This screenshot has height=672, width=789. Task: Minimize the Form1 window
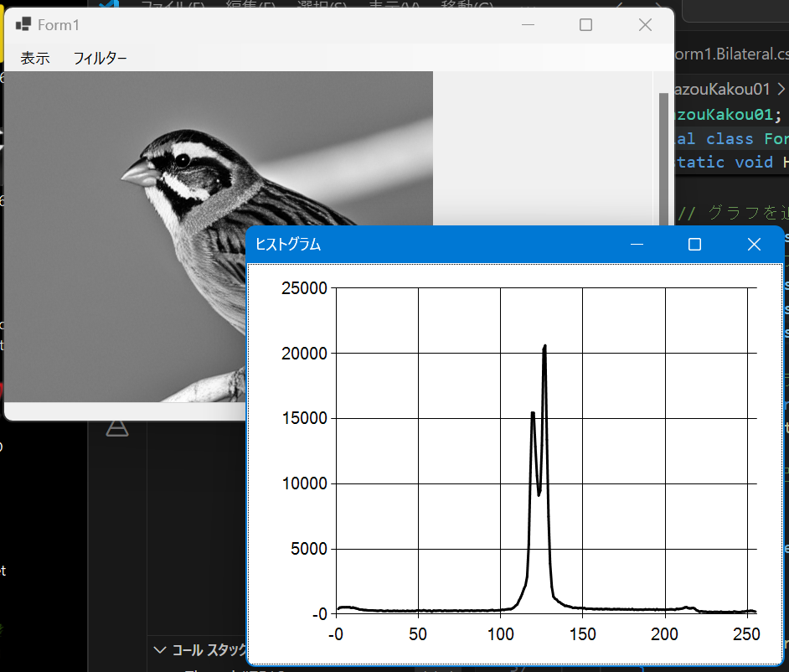[528, 24]
